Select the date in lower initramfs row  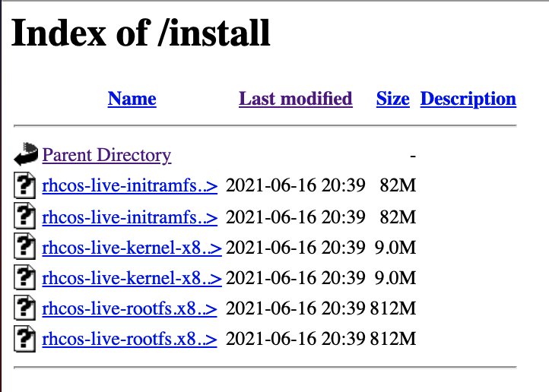click(x=296, y=217)
